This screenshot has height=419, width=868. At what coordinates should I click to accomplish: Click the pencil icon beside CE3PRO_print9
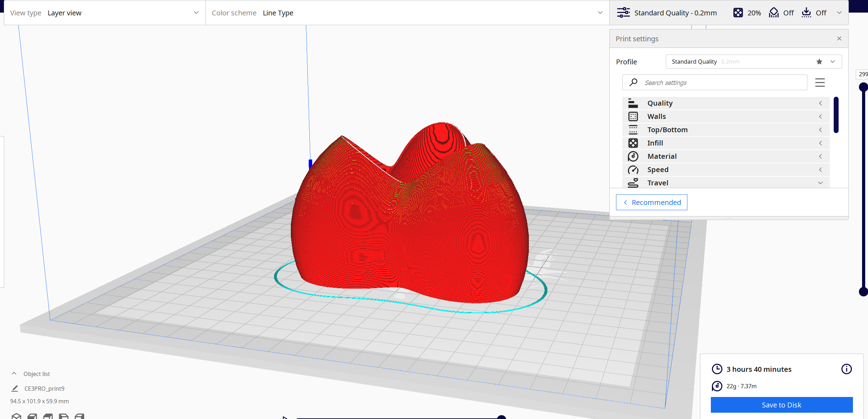click(x=15, y=388)
